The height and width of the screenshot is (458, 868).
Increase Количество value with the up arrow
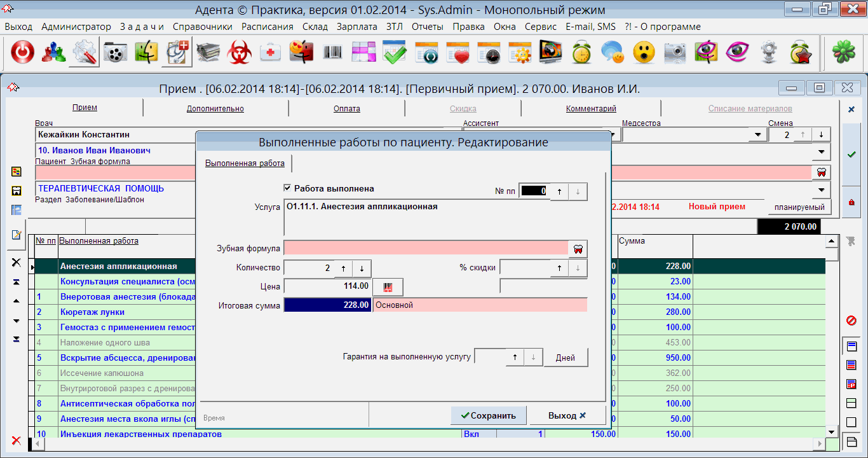(x=343, y=268)
